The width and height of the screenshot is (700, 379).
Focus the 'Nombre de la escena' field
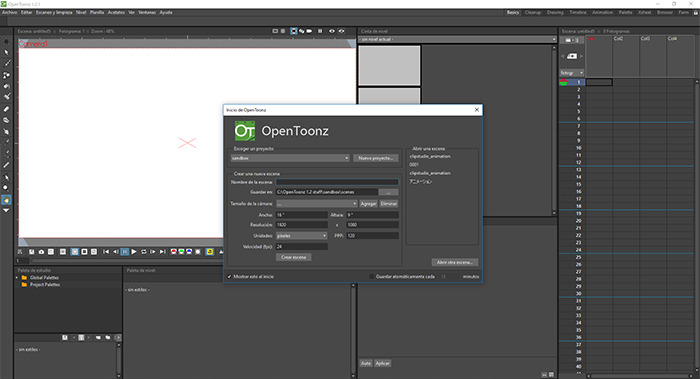(337, 182)
